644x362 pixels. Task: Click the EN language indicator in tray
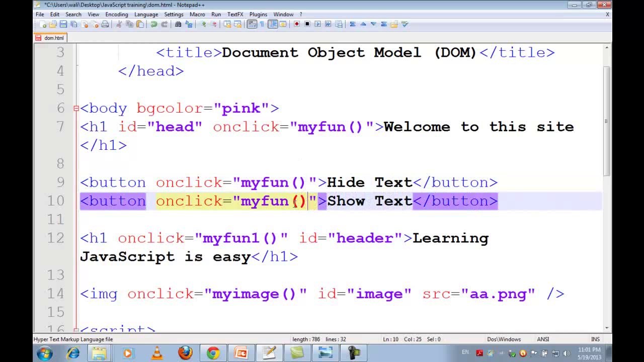tap(465, 352)
